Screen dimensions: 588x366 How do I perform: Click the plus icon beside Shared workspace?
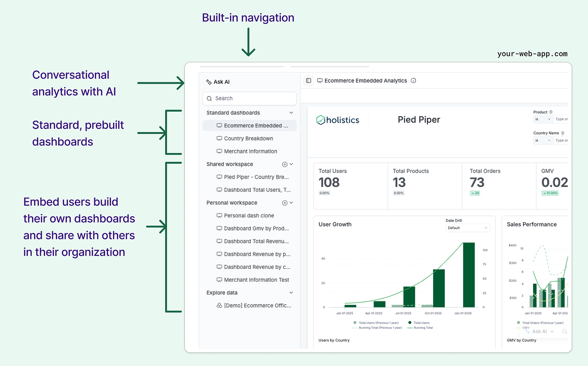pyautogui.click(x=284, y=164)
